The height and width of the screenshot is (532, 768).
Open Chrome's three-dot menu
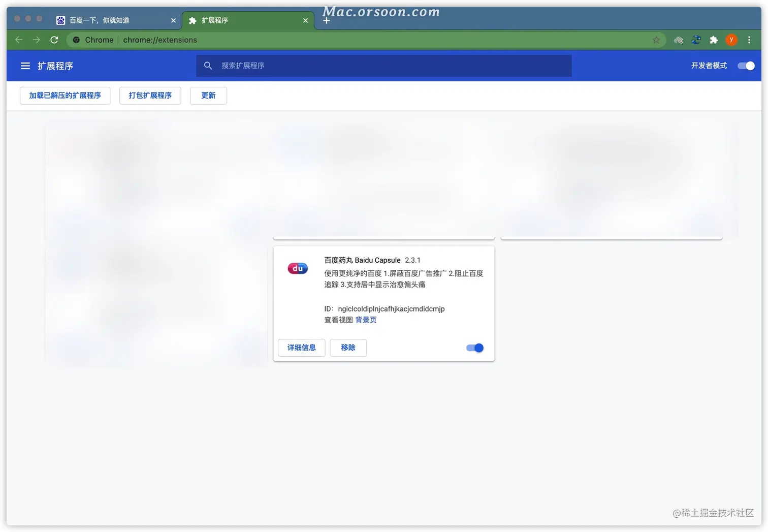pos(749,40)
